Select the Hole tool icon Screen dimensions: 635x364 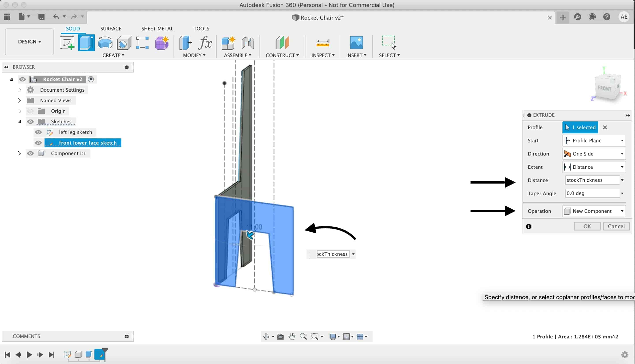(x=124, y=43)
